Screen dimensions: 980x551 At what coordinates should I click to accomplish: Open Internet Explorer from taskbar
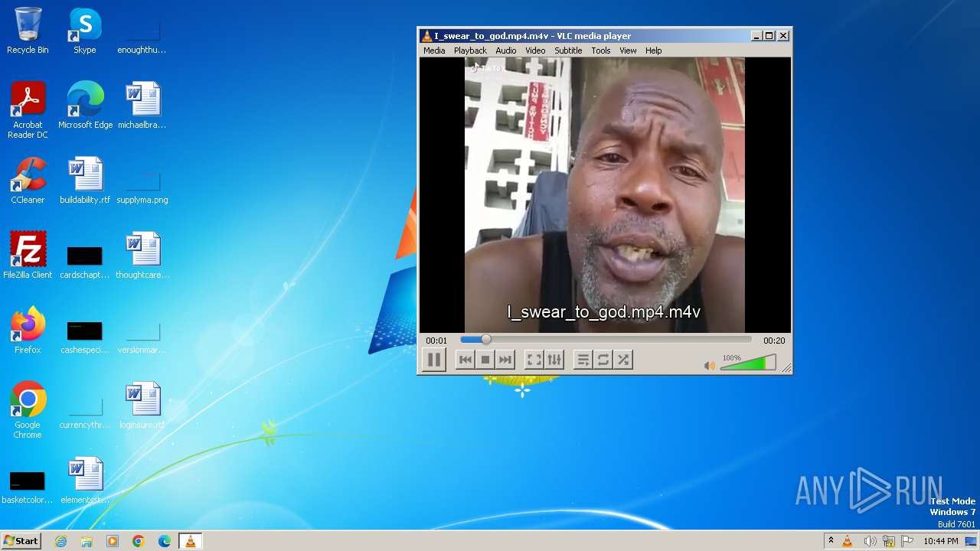60,541
